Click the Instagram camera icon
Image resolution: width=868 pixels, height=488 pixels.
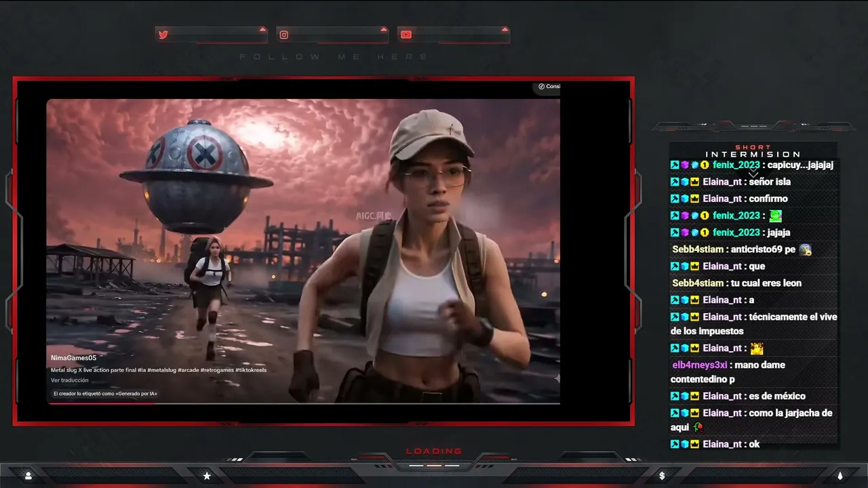pos(284,35)
